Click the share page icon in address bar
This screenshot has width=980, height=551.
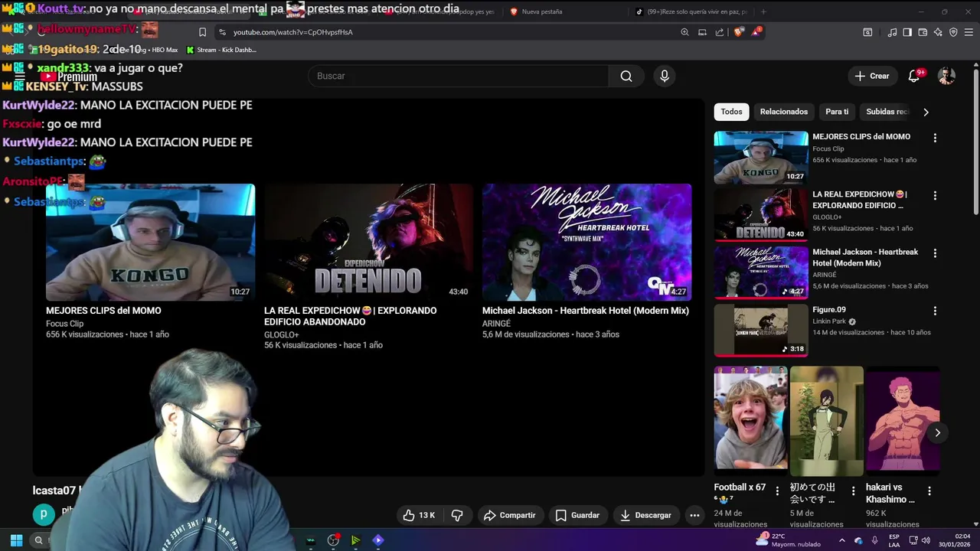tap(720, 32)
